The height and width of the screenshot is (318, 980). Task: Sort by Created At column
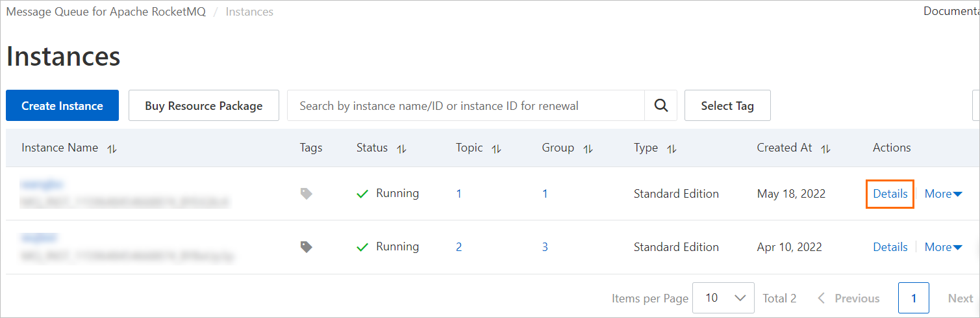(x=825, y=149)
